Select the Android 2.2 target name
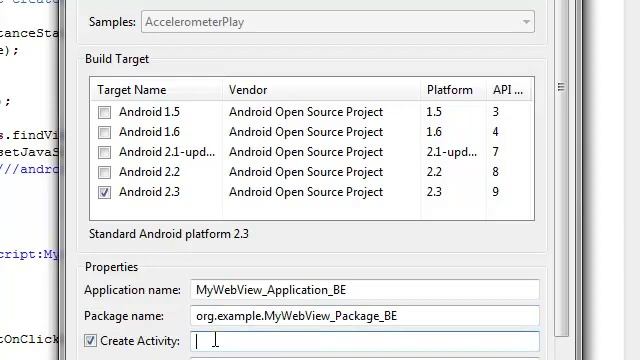The width and height of the screenshot is (640, 360). (x=149, y=172)
